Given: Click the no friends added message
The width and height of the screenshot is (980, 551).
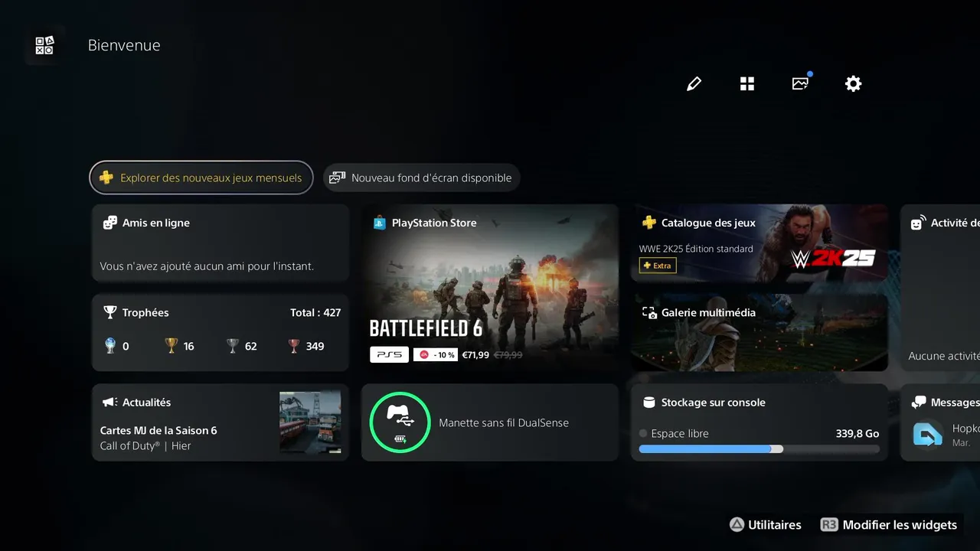Looking at the screenshot, I should 207,266.
